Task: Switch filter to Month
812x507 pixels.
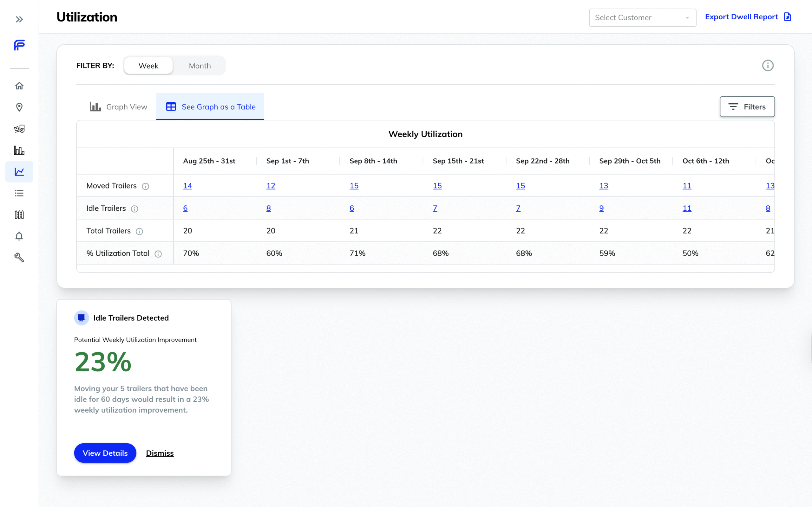Action: coord(200,66)
